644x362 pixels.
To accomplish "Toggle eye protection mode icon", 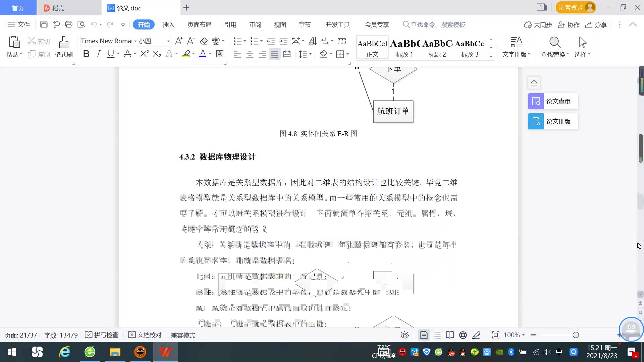I will pyautogui.click(x=405, y=335).
